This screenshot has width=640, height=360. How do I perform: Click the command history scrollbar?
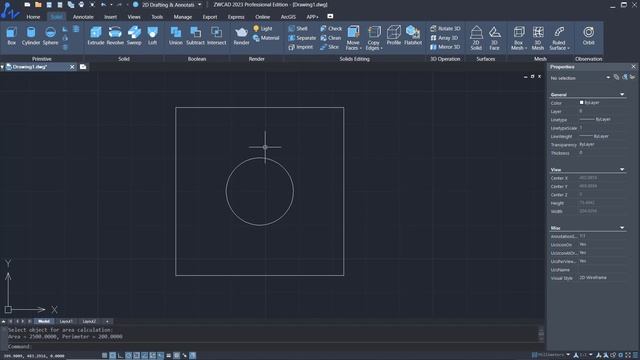pyautogui.click(x=541, y=333)
